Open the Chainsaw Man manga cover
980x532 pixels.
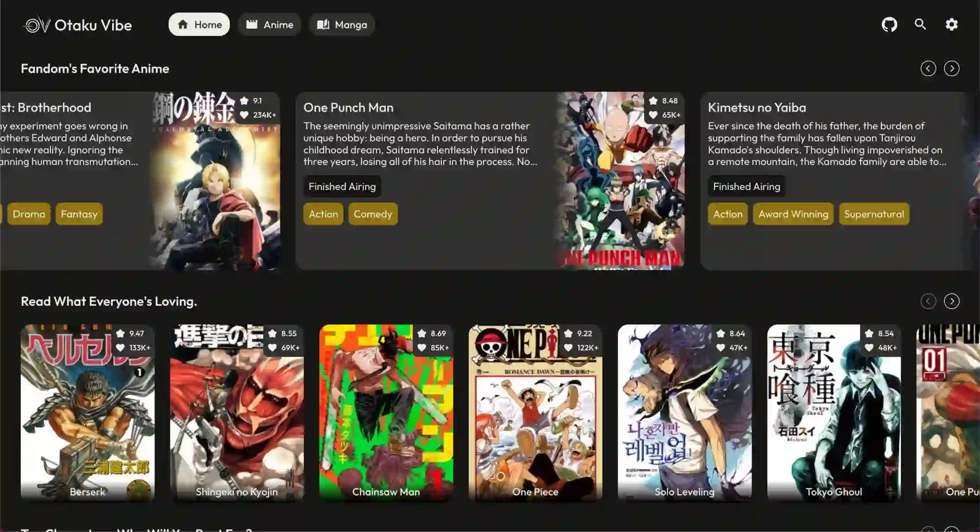pyautogui.click(x=386, y=412)
